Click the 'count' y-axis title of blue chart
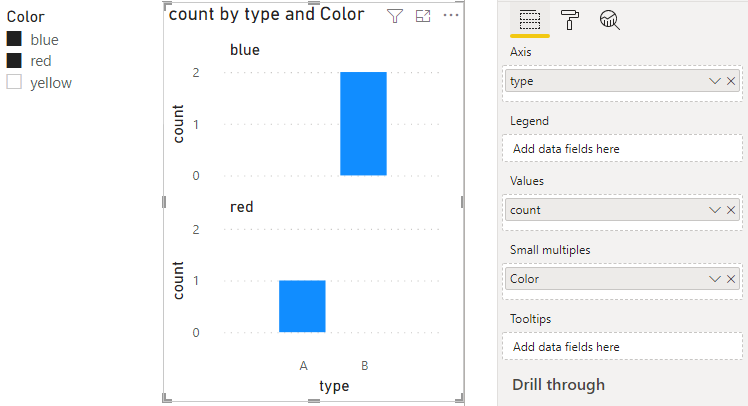This screenshot has width=748, height=406. pos(177,124)
